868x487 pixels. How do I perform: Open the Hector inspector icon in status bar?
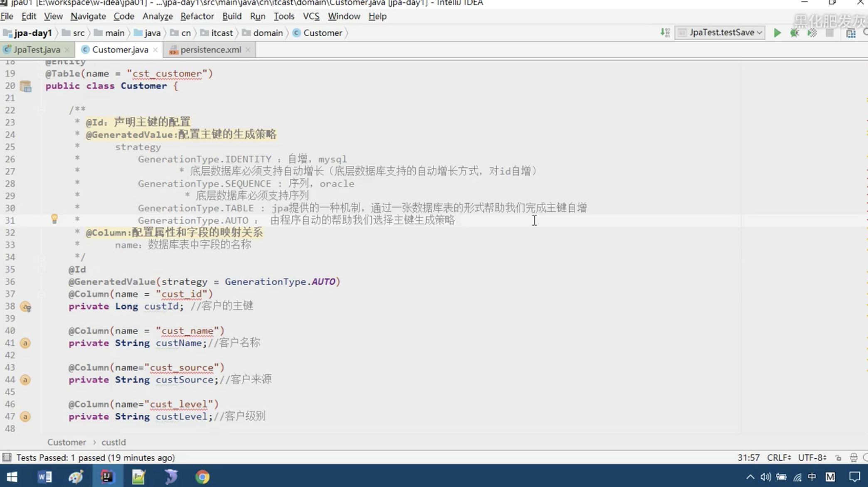pos(853,457)
